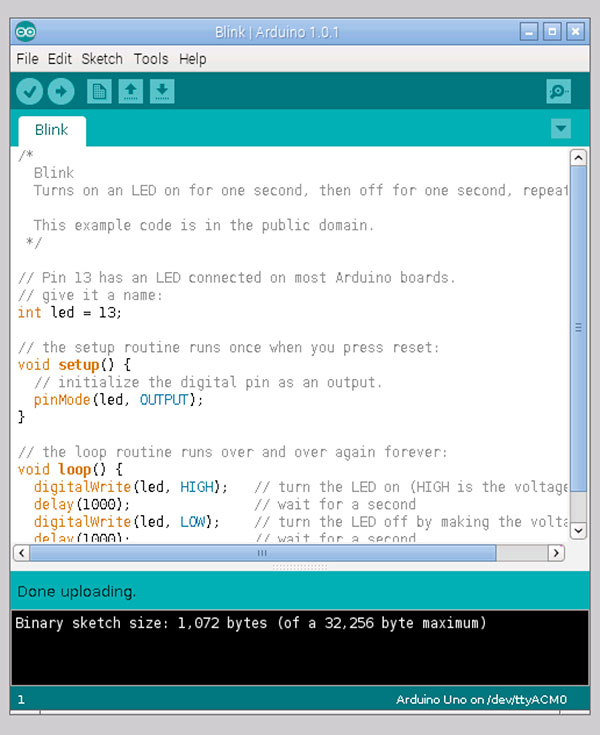The height and width of the screenshot is (735, 600).
Task: Open the Help menu
Action: [192, 59]
